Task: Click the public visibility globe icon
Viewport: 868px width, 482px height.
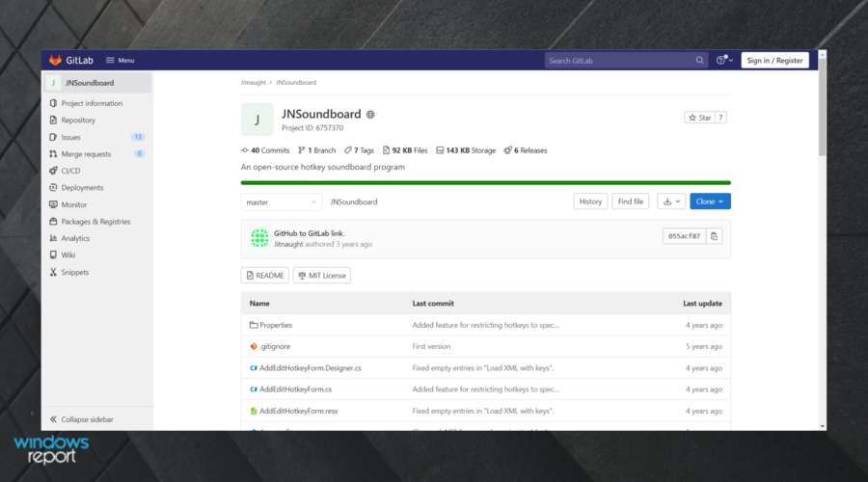Action: 370,115
